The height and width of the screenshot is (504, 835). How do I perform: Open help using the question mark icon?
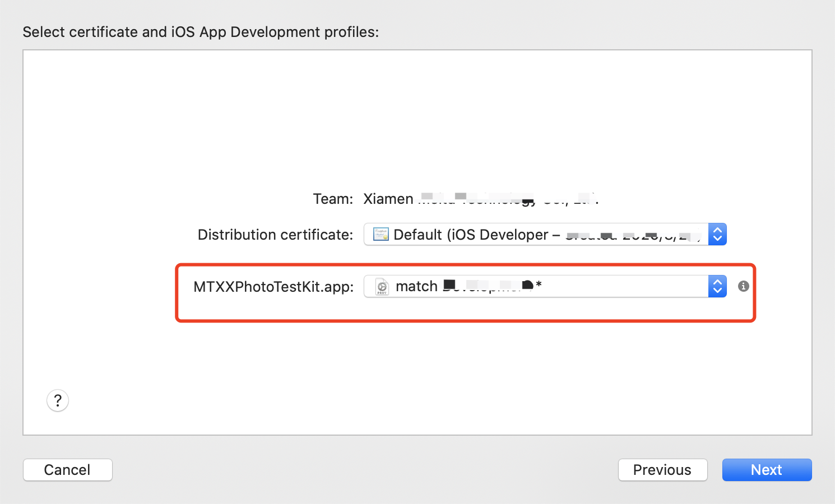pos(57,400)
